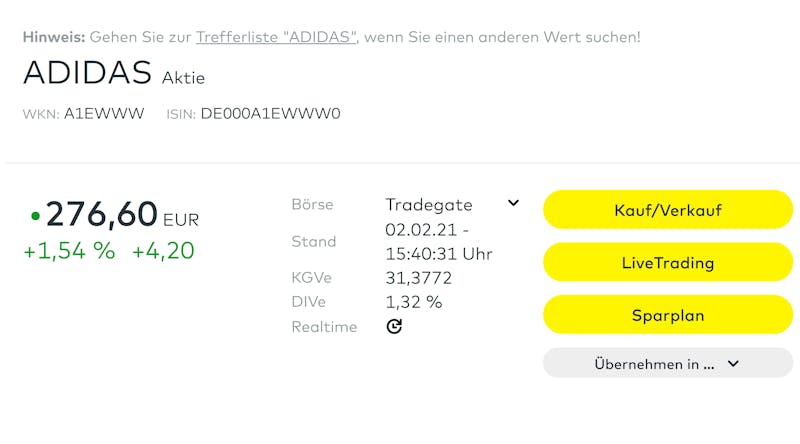This screenshot has width=800, height=444.
Task: Click the WKN value A1EWWW
Action: [104, 114]
